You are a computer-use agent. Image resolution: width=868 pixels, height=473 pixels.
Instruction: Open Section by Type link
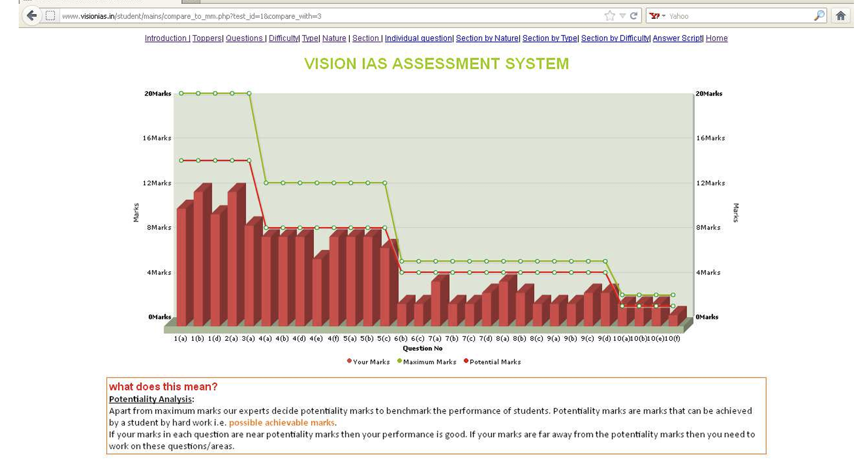(550, 38)
